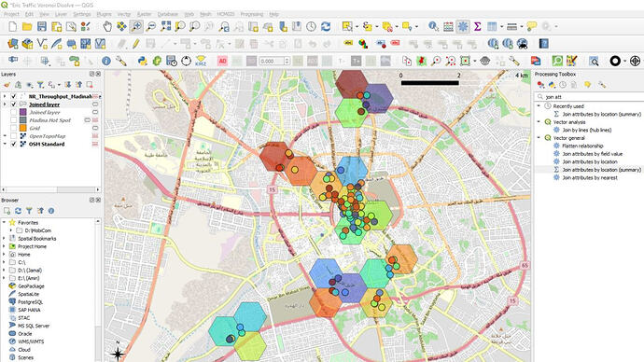This screenshot has height=362, width=644.
Task: Toggle visibility of OSM Standard layer
Action: coord(14,144)
